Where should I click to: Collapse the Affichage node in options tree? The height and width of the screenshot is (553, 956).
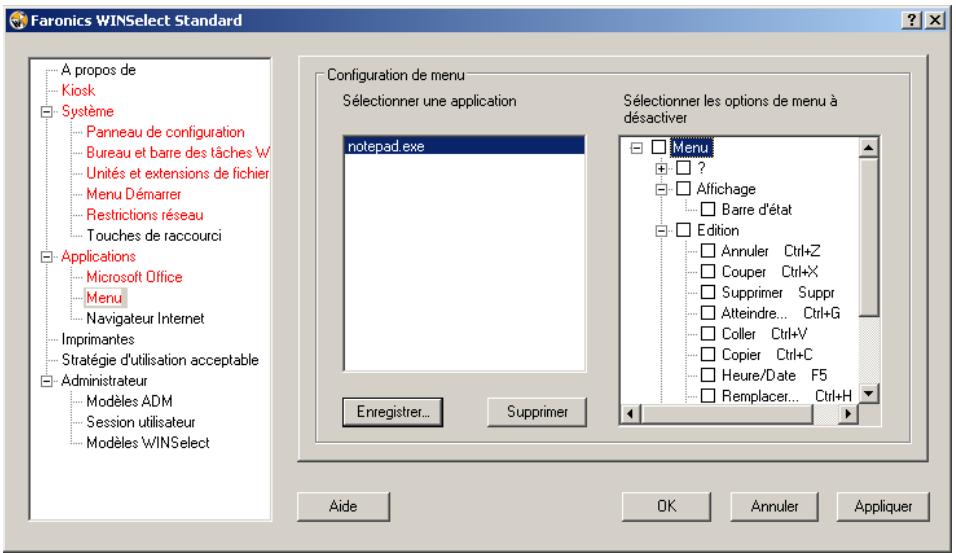coord(661,189)
